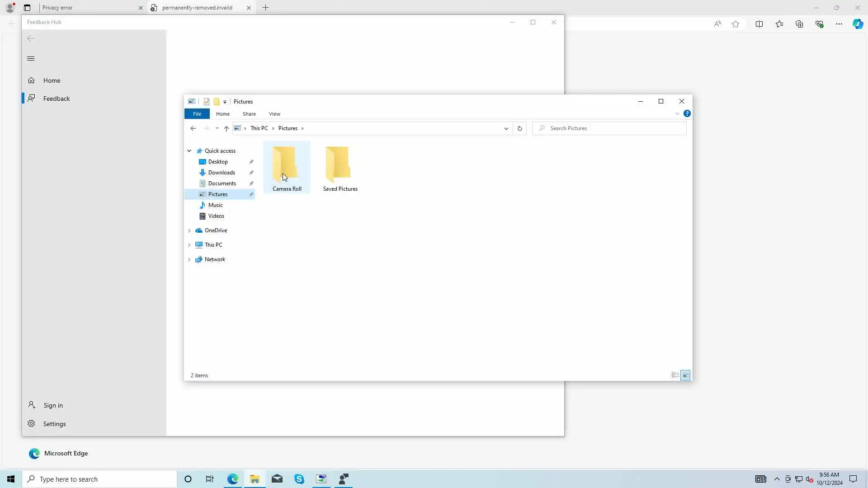Open the Share ribbon tab
Image resolution: width=868 pixels, height=488 pixels.
tap(249, 114)
